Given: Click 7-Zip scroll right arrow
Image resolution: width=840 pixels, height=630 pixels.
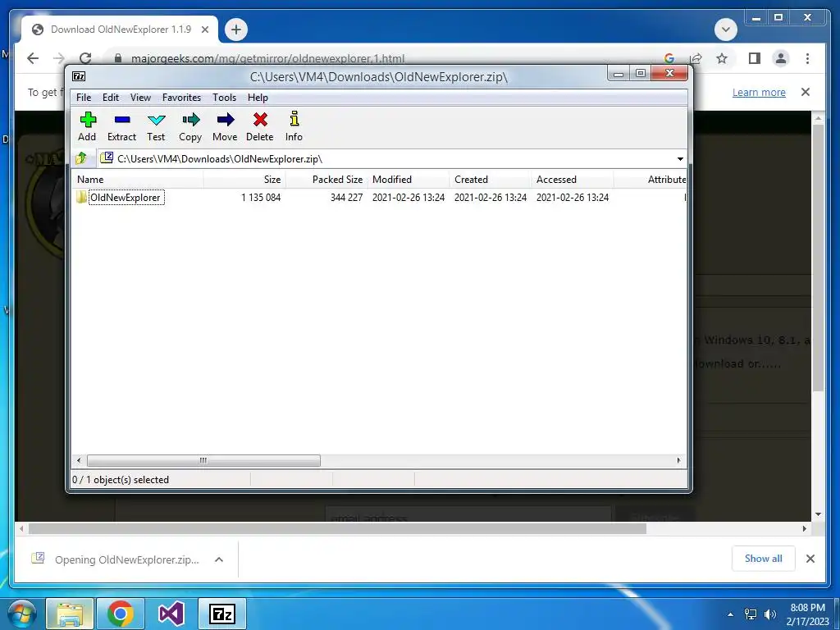Looking at the screenshot, I should tap(678, 460).
